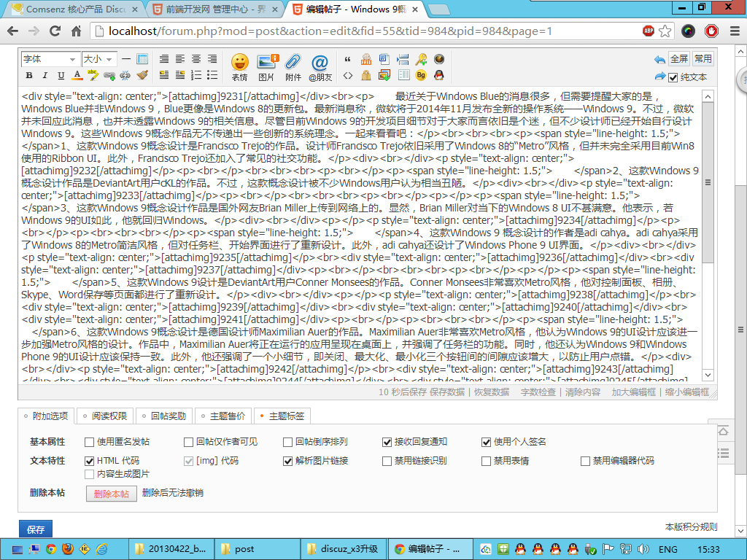Undo with the left arrow icon
747x560 pixels.
click(659, 60)
